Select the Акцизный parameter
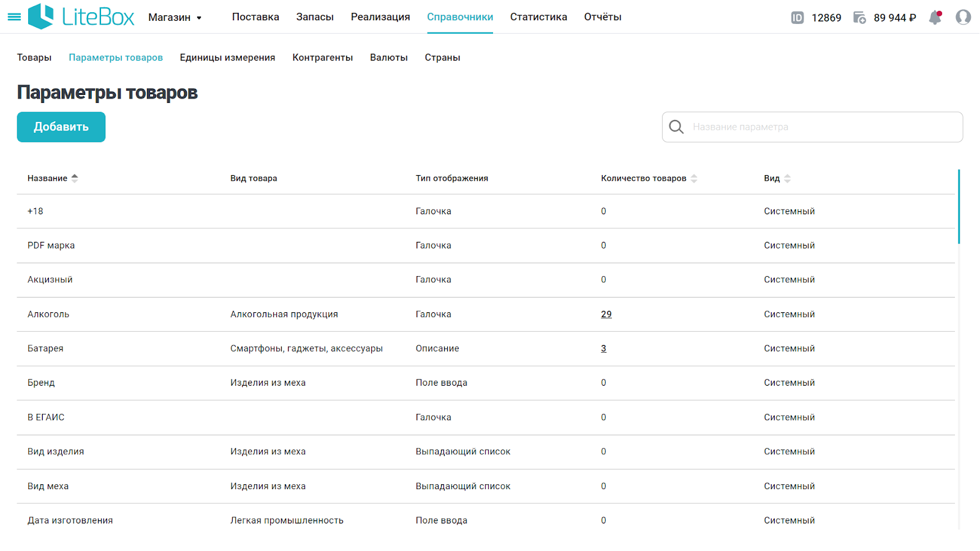This screenshot has height=551, width=980. tap(50, 280)
